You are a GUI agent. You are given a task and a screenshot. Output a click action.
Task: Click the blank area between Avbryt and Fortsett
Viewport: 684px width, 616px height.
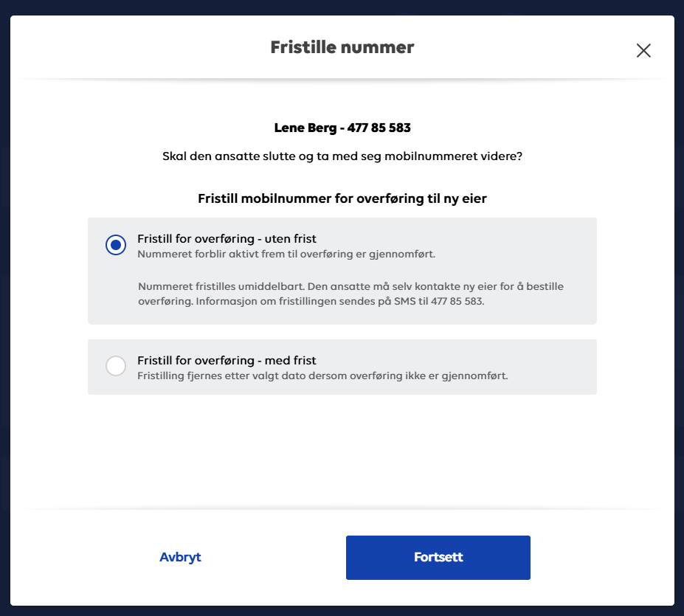point(274,558)
